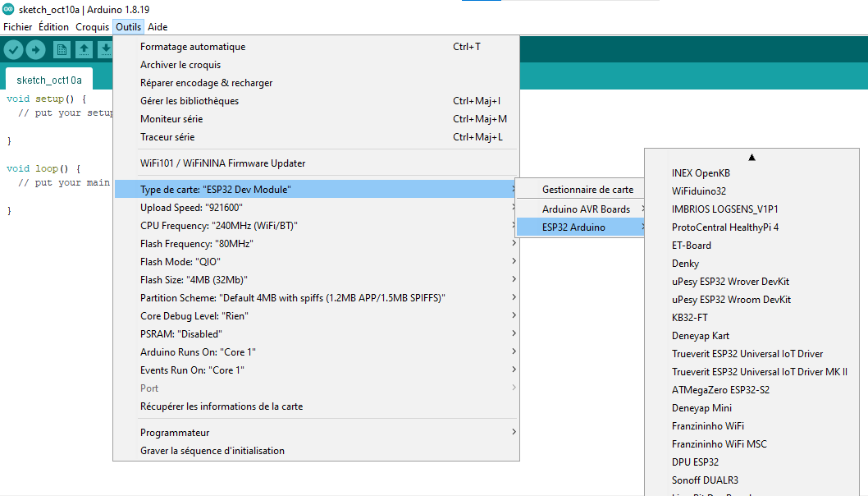Expand Type de carte submenu
Screen dimensions: 868x496
316,190
